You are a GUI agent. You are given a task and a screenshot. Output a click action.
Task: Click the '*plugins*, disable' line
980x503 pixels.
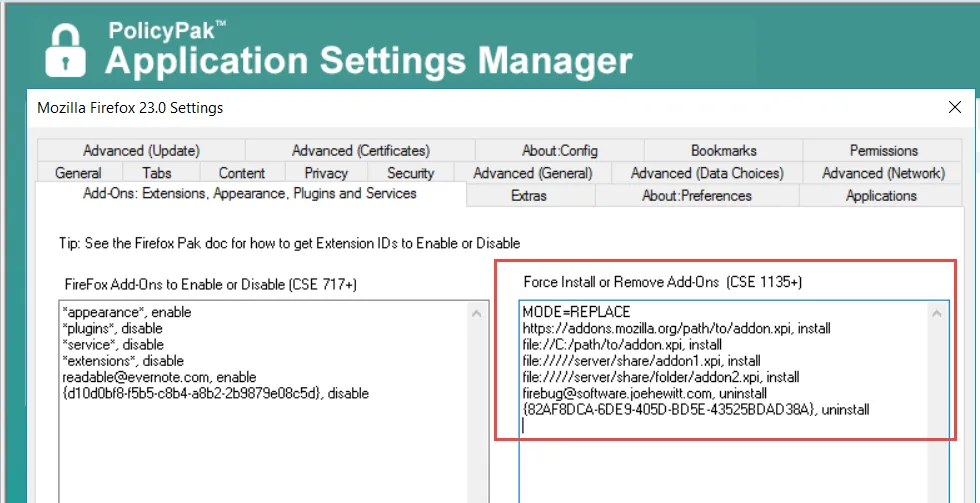click(x=112, y=328)
